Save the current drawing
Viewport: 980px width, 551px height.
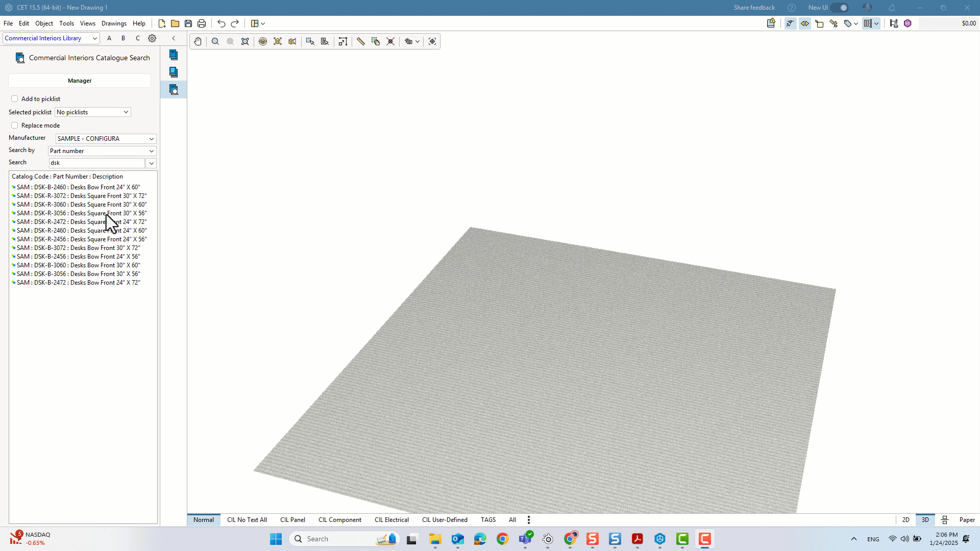click(x=188, y=23)
